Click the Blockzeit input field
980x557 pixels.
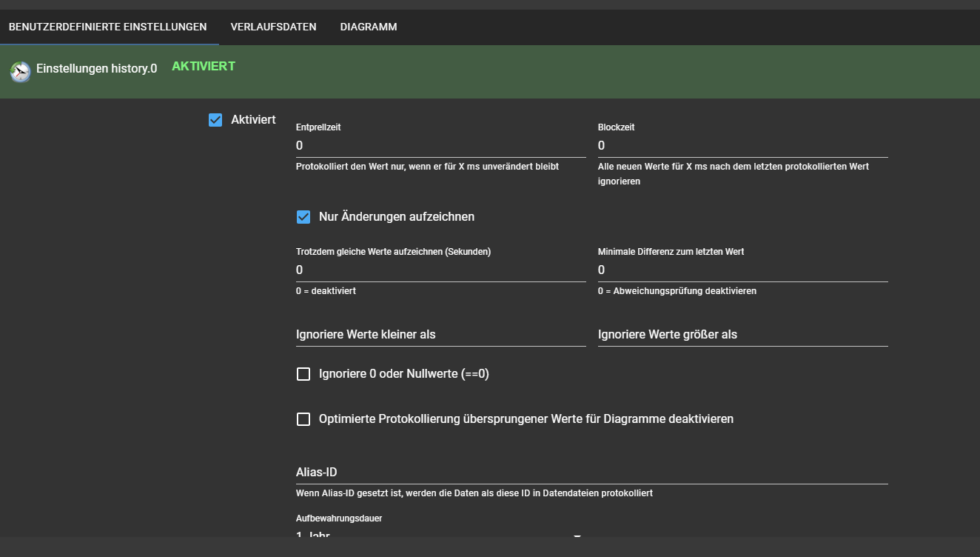tap(743, 145)
